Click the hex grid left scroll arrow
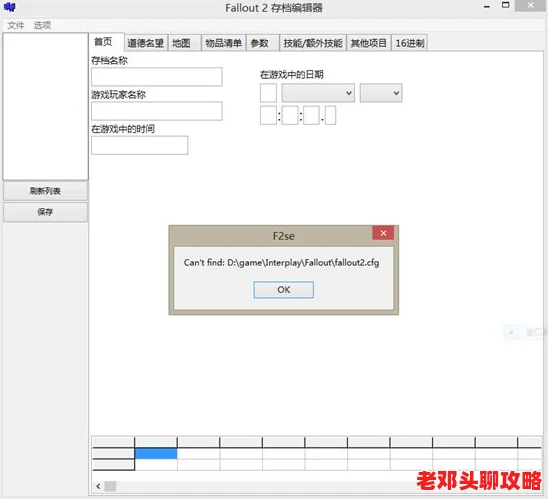Viewport: 548px width, 499px height. [x=98, y=486]
